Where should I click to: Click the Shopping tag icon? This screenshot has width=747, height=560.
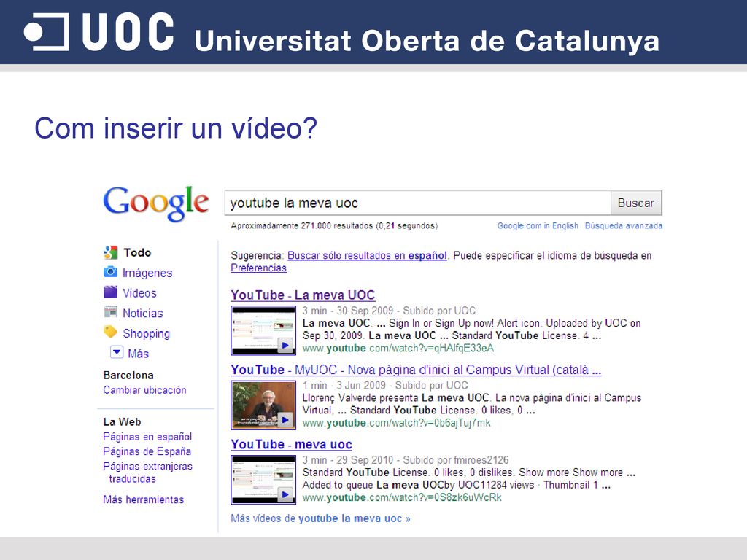pyautogui.click(x=111, y=332)
